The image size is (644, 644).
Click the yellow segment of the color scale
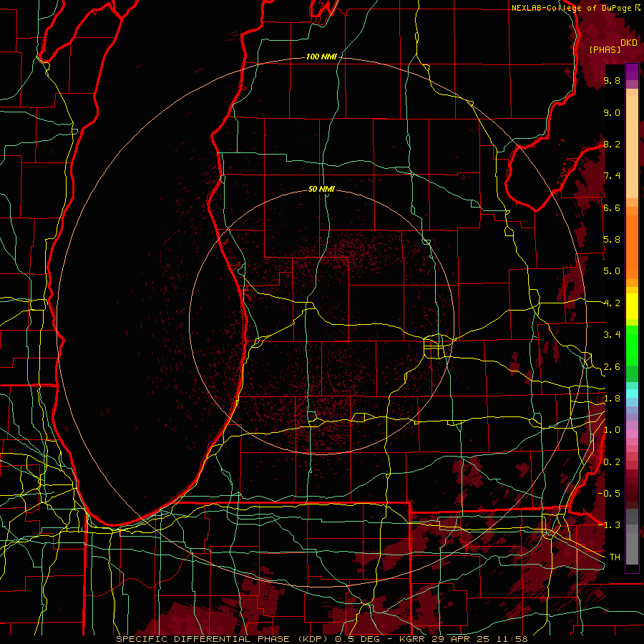point(632,306)
